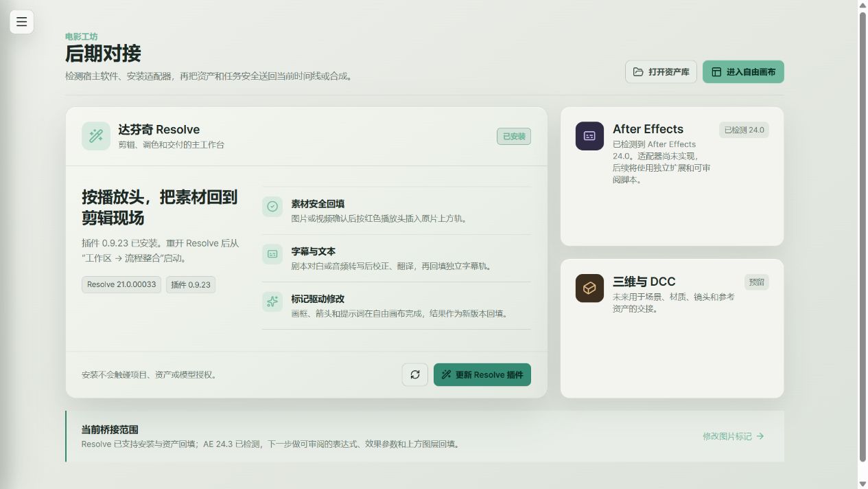
Task: Click the 标记驱动修改 heading
Action: point(318,299)
